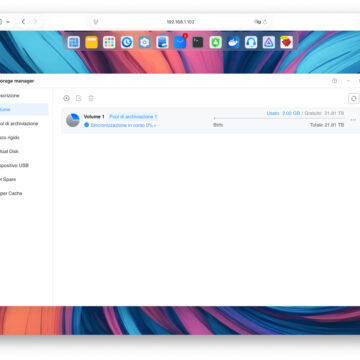
Task: Click the Pool di archiviazione 1 link
Action: tap(133, 117)
